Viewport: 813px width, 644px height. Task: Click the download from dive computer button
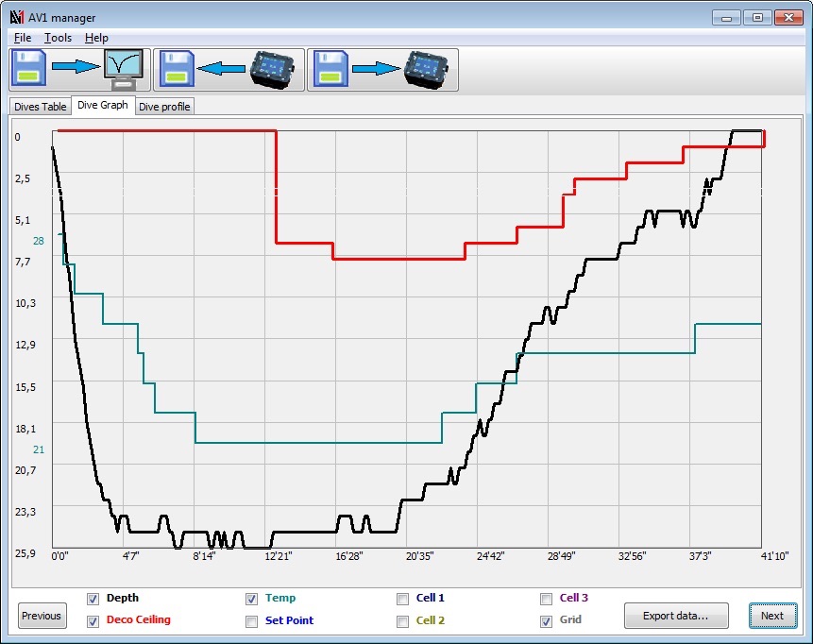(x=229, y=70)
